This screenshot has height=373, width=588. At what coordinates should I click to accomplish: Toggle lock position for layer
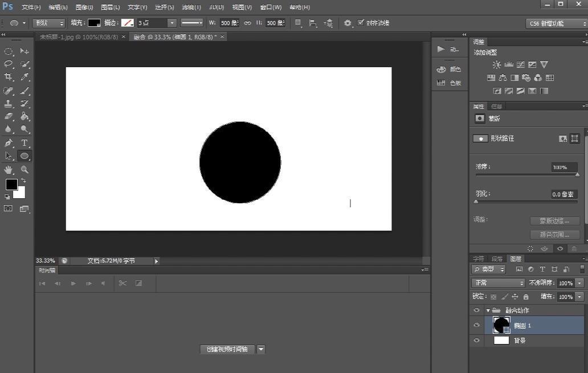pyautogui.click(x=515, y=297)
